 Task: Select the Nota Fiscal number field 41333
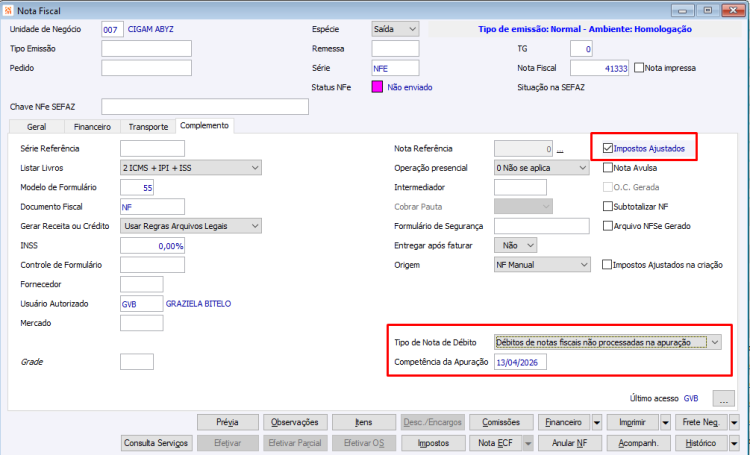pos(599,68)
